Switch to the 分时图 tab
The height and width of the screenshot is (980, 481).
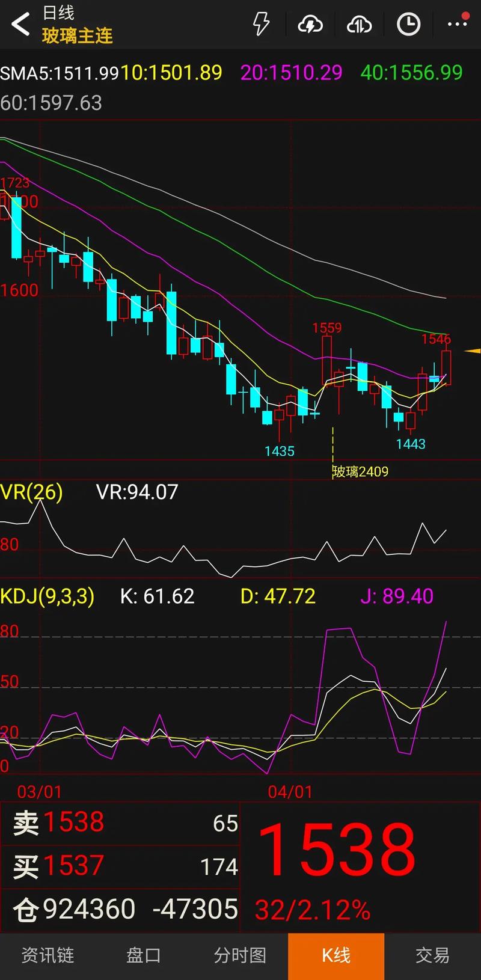coord(240,955)
